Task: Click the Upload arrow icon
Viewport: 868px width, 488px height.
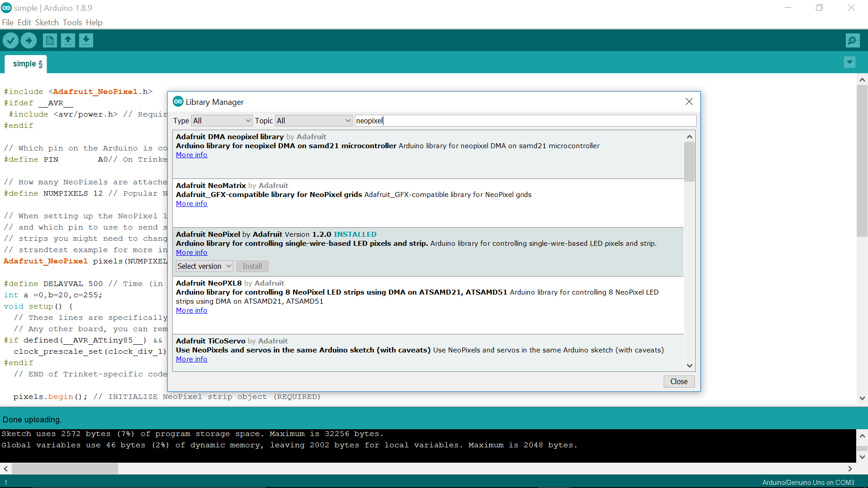Action: [28, 41]
